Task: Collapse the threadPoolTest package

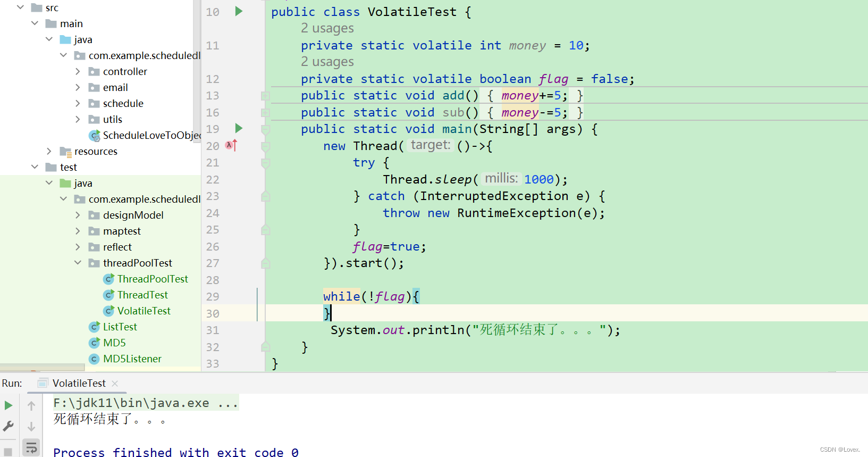Action: click(x=78, y=263)
